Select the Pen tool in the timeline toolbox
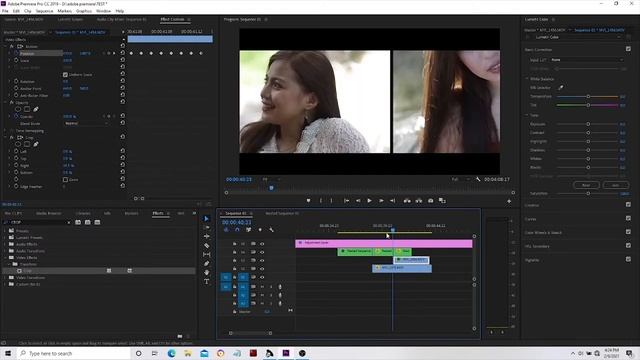Viewport: 640px width, 360px height. pyautogui.click(x=206, y=263)
